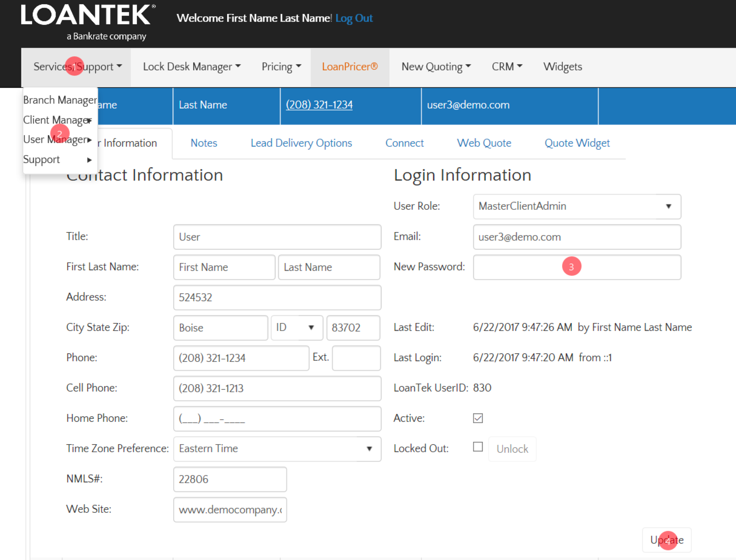The height and width of the screenshot is (560, 736).
Task: Open the CRM menu
Action: coord(506,67)
